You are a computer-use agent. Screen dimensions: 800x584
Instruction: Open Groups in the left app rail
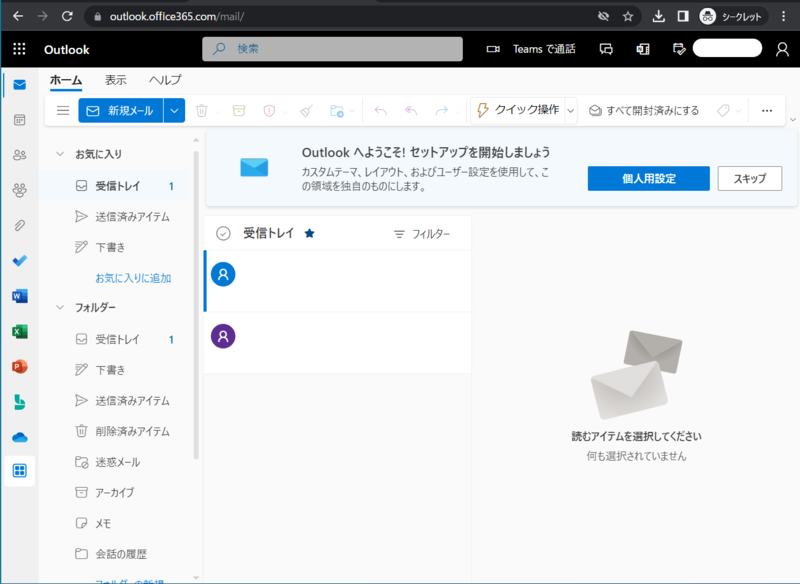pos(19,190)
